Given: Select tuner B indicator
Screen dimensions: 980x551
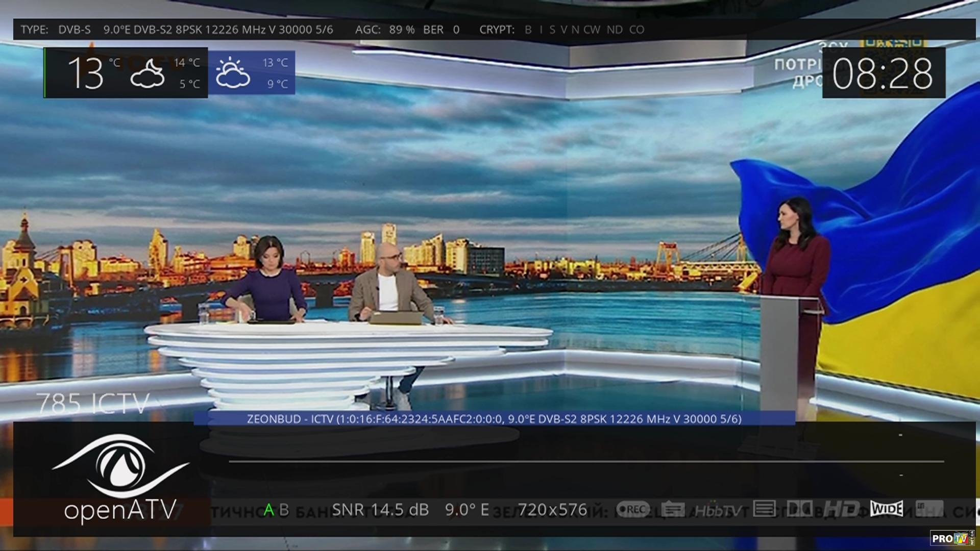Looking at the screenshot, I should (x=284, y=510).
